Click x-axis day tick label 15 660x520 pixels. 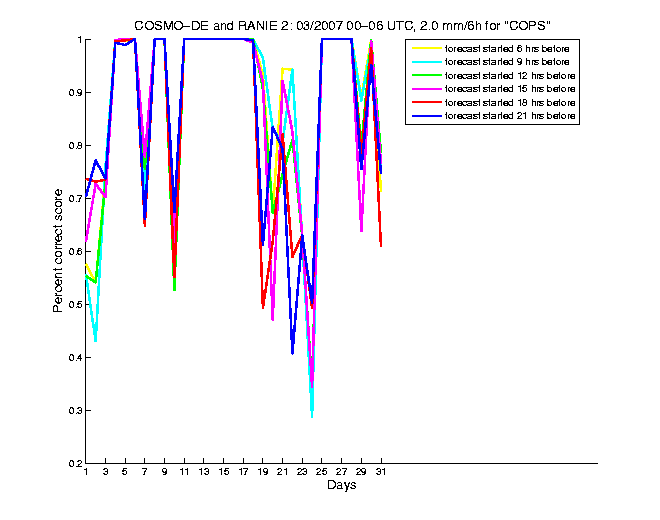pyautogui.click(x=224, y=472)
